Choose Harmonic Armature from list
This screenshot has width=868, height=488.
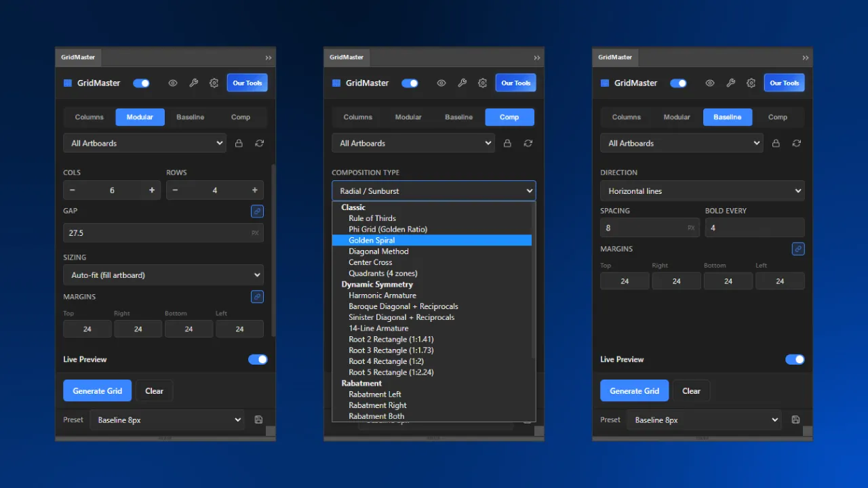pyautogui.click(x=432, y=296)
